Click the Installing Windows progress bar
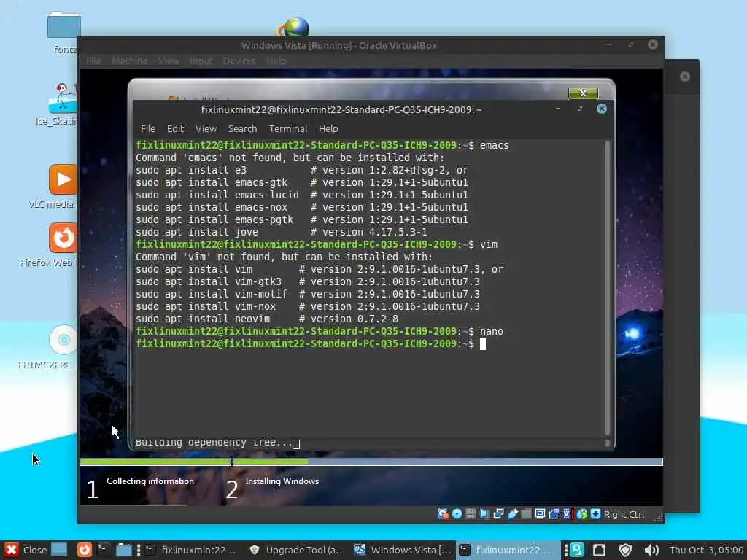Viewport: 747px width, 560px height. point(447,462)
